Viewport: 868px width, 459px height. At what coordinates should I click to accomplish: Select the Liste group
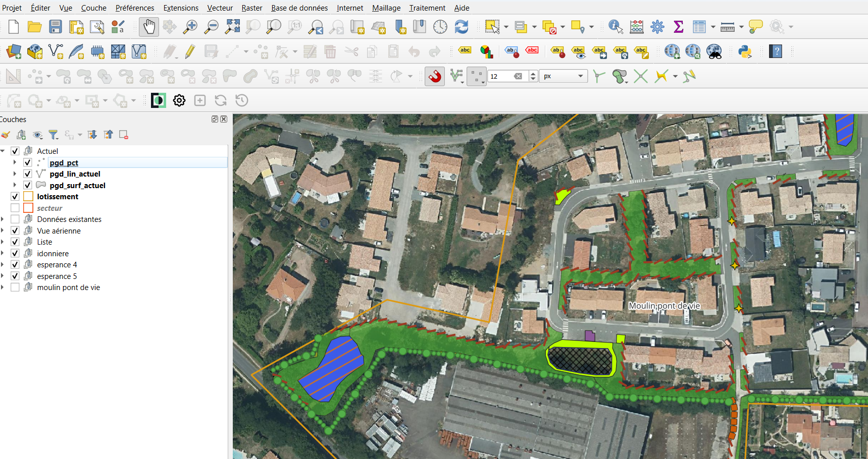pyautogui.click(x=44, y=242)
